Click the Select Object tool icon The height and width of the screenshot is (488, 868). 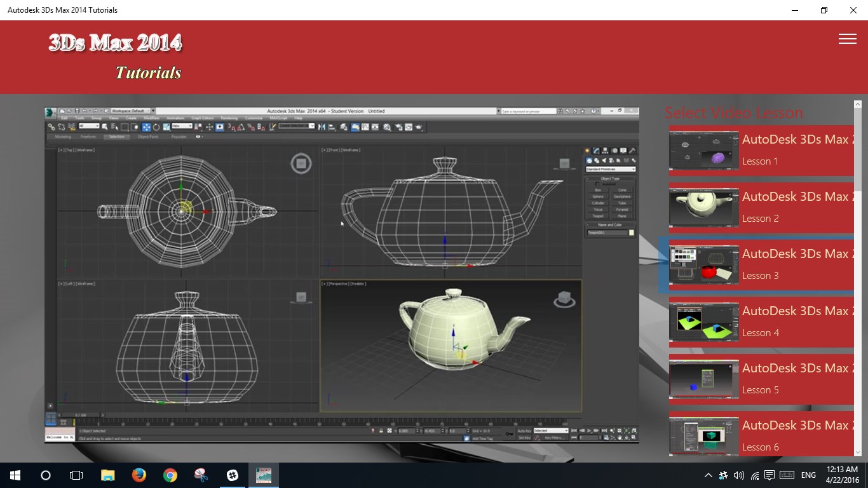[x=105, y=126]
